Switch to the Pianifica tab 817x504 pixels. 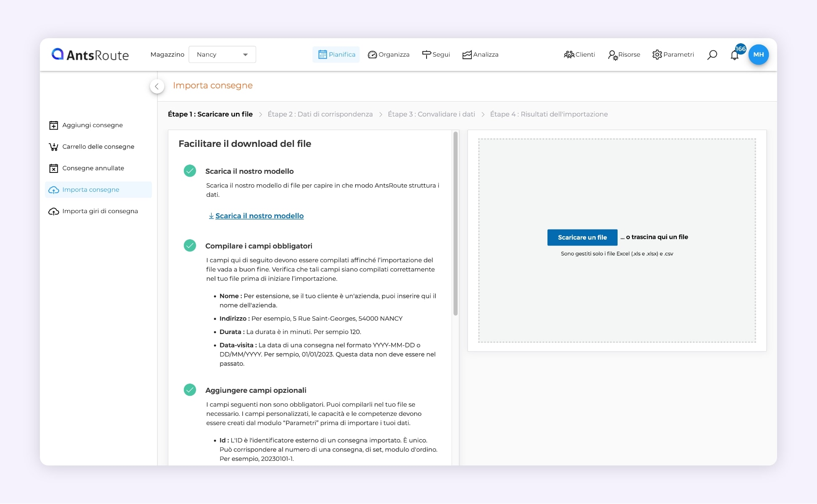(x=336, y=54)
